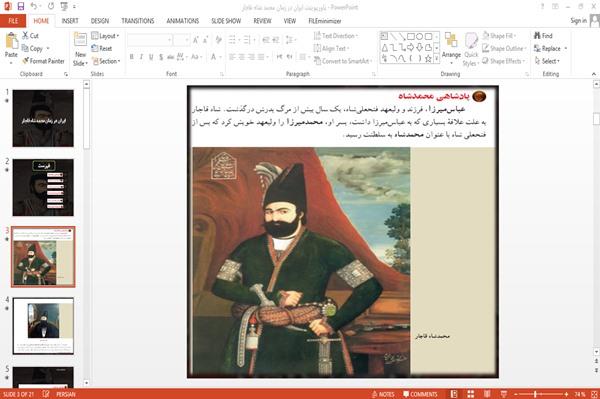Open the Shape Fill dropdown
This screenshot has width=600, height=399.
(499, 36)
